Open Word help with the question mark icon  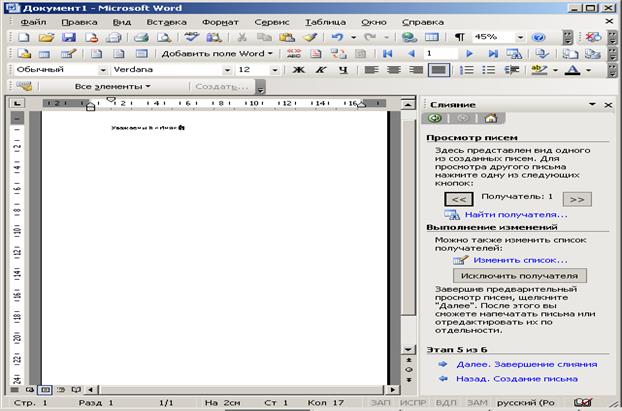coord(538,38)
